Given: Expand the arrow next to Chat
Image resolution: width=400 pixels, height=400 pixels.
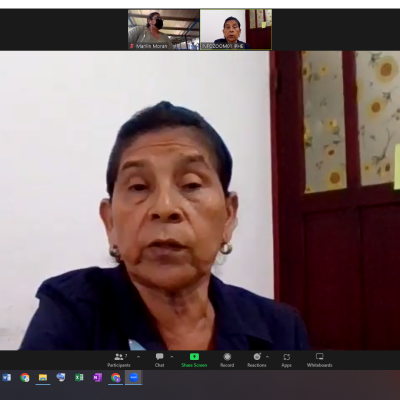Looking at the screenshot, I should click(172, 357).
